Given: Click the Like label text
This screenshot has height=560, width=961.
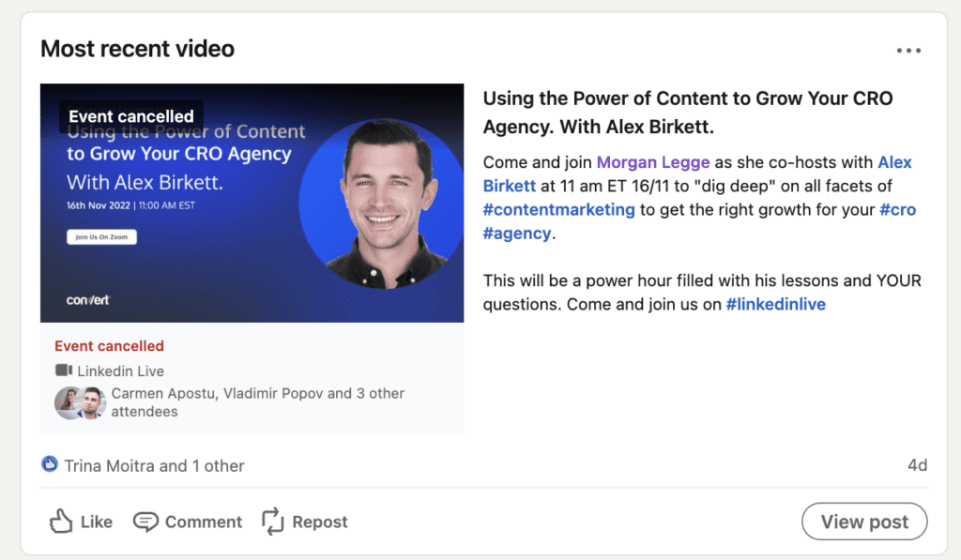Looking at the screenshot, I should click(97, 522).
